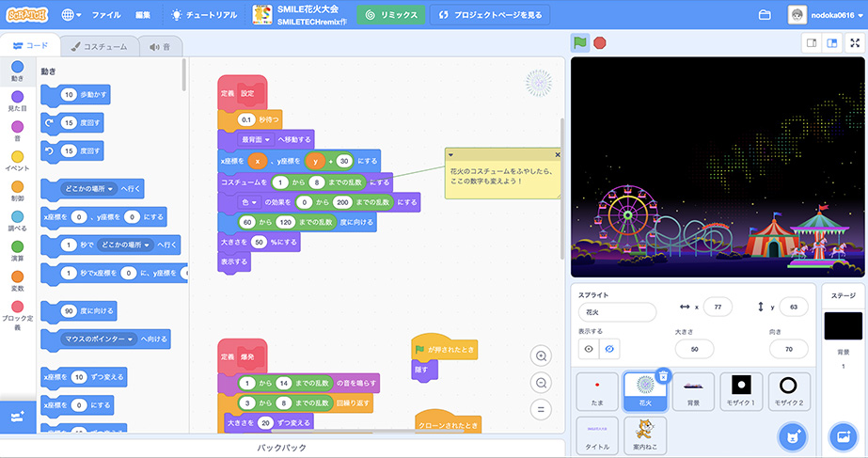868x458 pixels.
Task: Switch to large stage layout
Action: point(831,42)
